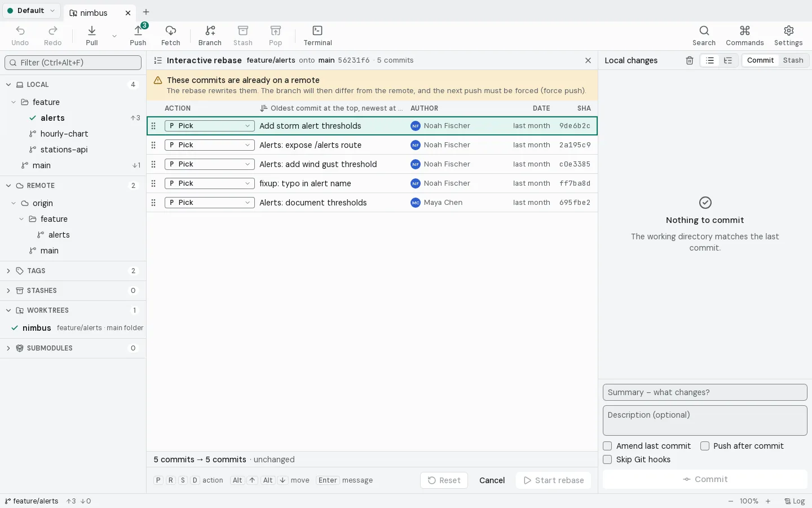Open action dropdown for 'Alerts: expose /alerts route'
The width and height of the screenshot is (812, 508).
(209, 145)
